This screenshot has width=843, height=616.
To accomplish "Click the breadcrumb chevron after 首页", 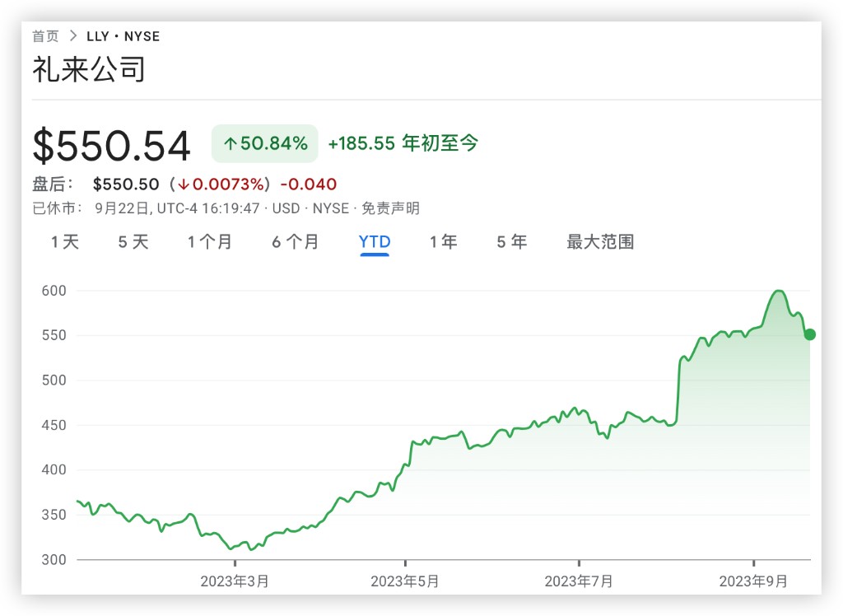I will coord(73,36).
